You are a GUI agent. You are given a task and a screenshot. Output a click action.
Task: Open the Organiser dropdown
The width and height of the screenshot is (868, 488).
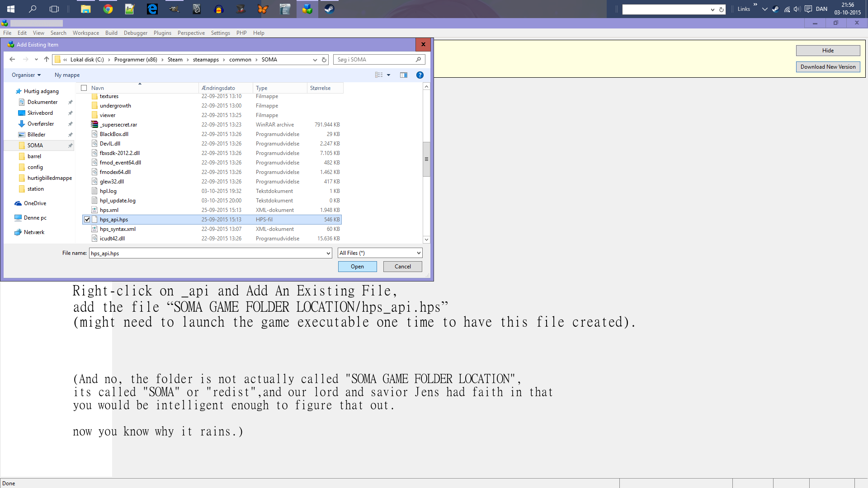click(26, 75)
